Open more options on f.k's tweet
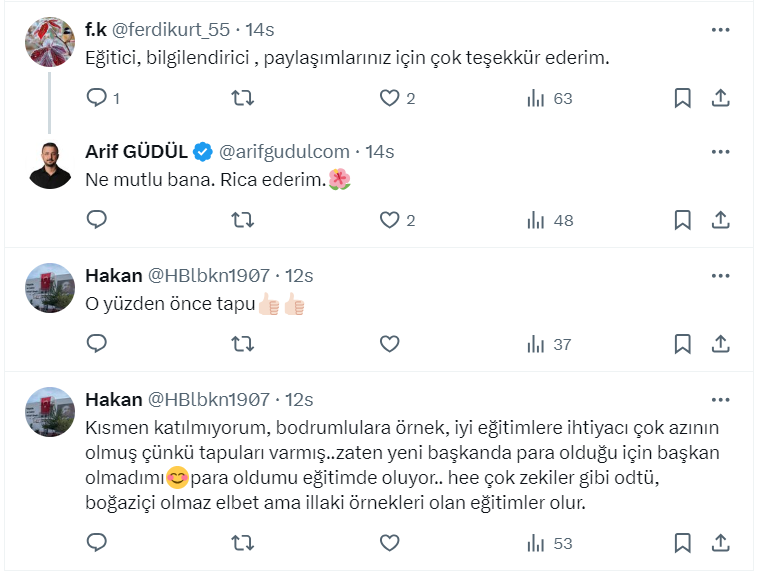This screenshot has width=758, height=571. click(720, 30)
